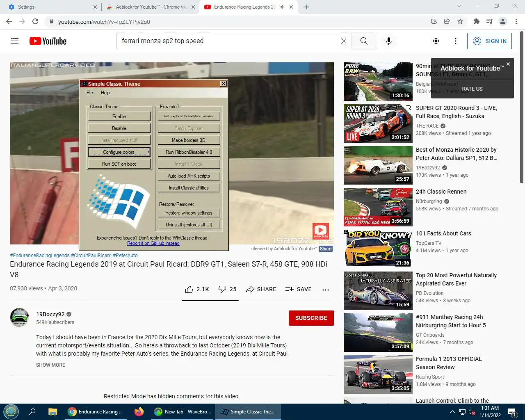Open taskbar search
This screenshot has width=525, height=420.
click(x=32, y=412)
